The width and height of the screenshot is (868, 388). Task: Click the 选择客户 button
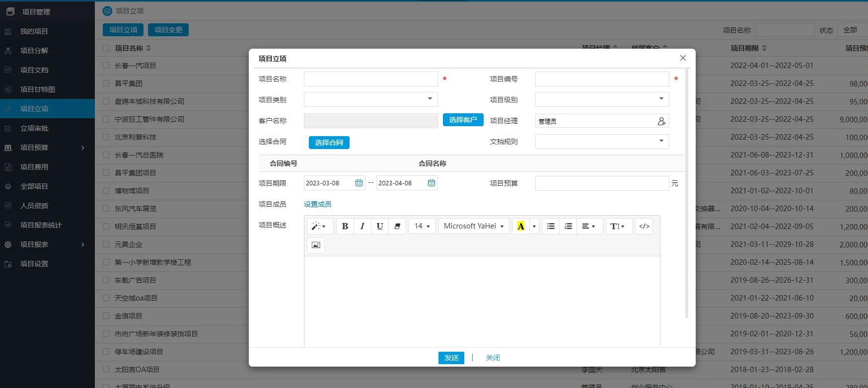[463, 120]
